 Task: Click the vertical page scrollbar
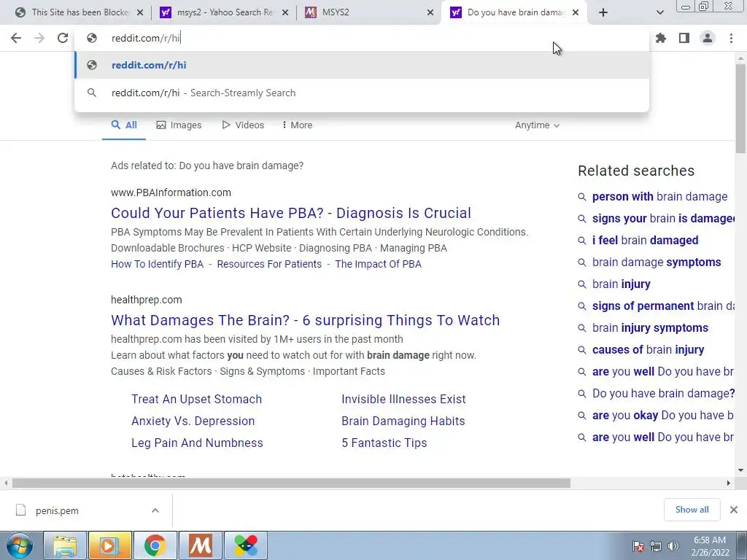point(740,109)
